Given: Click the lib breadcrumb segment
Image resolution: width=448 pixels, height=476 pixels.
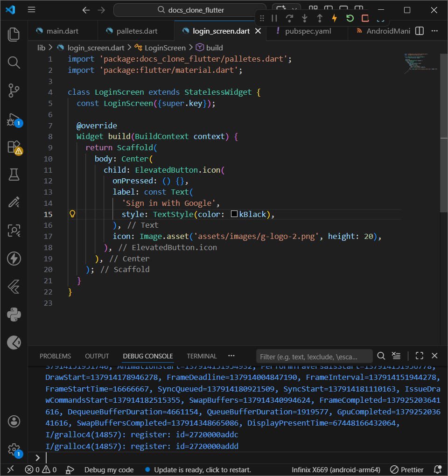Looking at the screenshot, I should point(41,48).
